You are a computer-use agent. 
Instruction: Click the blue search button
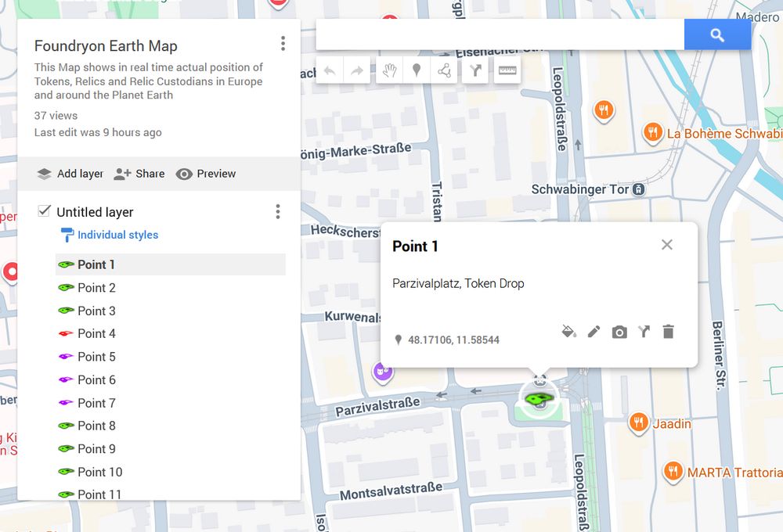717,34
